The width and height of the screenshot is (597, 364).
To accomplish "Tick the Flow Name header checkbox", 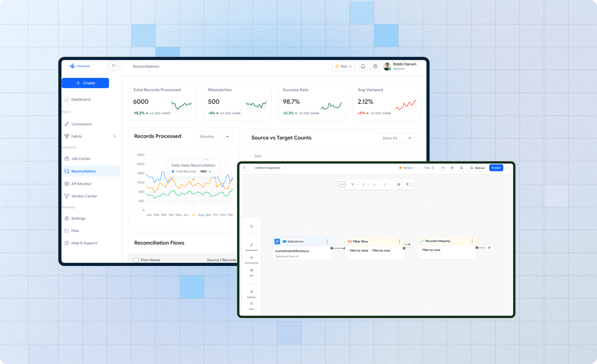I will point(136,260).
